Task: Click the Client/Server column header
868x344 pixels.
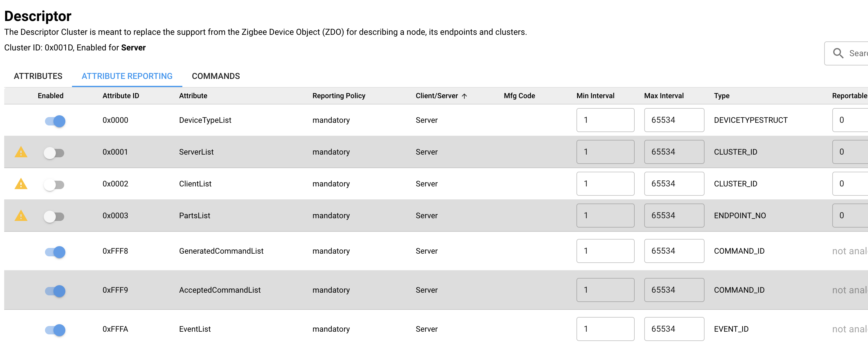Action: pos(437,96)
